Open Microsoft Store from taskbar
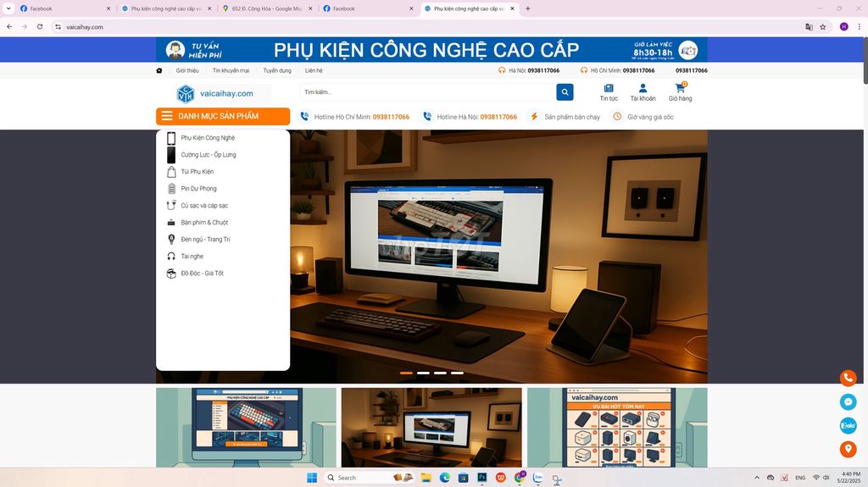The width and height of the screenshot is (868, 487). [x=464, y=478]
